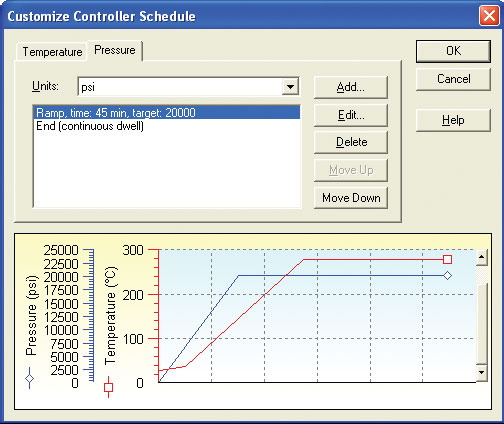Click the psi units combo box field
504x424 pixels.
coord(188,87)
